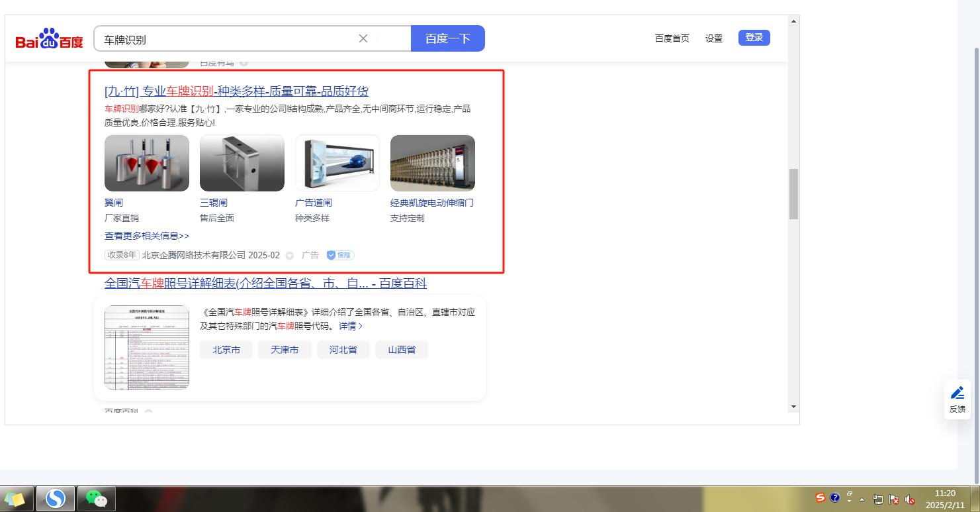
Task: Expand the dropdown arrow beside 北京企腾网络技术有限公司 2025-02
Action: coord(289,256)
